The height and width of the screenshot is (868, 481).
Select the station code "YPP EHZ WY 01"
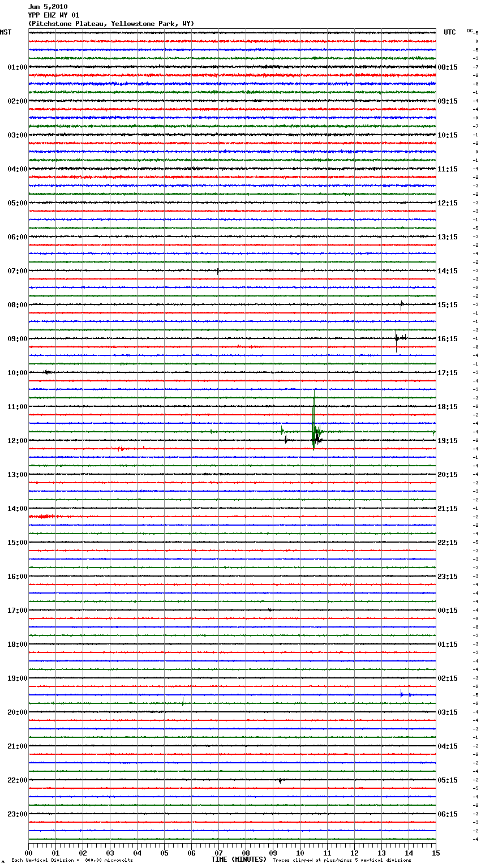point(54,15)
